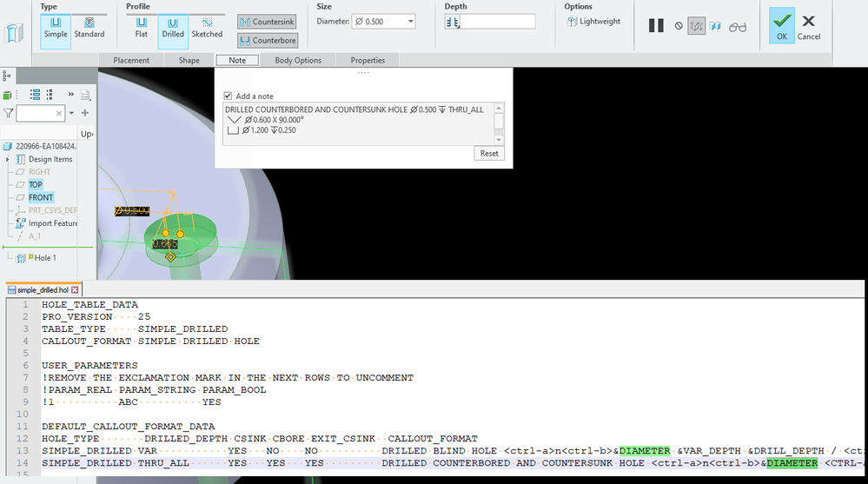Image resolution: width=868 pixels, height=484 pixels.
Task: Close the simple_drilled.hol editor tab
Action: tap(75, 289)
